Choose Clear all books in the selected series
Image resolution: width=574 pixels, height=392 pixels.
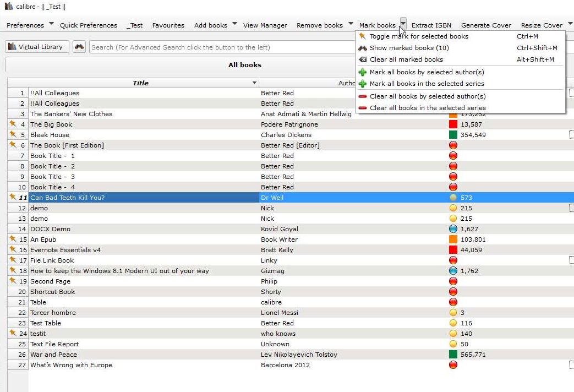(x=461, y=108)
